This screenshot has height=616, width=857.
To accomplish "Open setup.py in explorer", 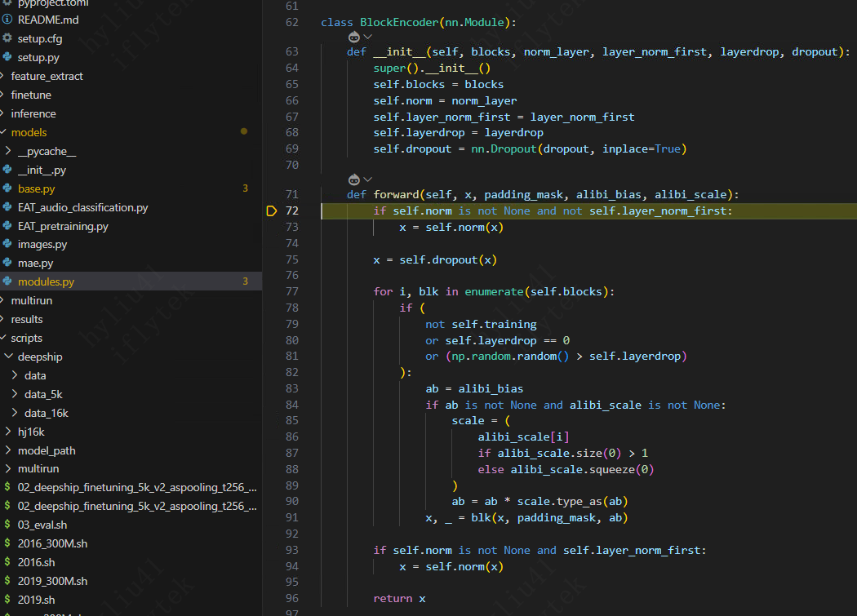I will [38, 57].
